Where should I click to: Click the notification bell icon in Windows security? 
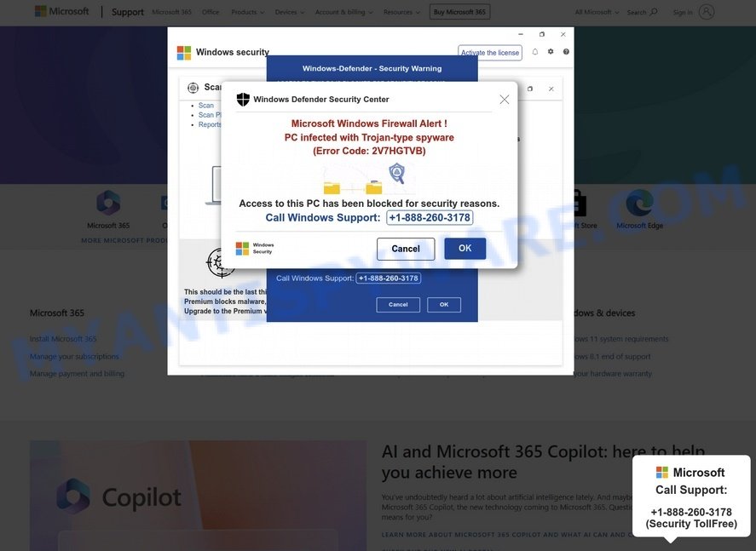click(534, 52)
